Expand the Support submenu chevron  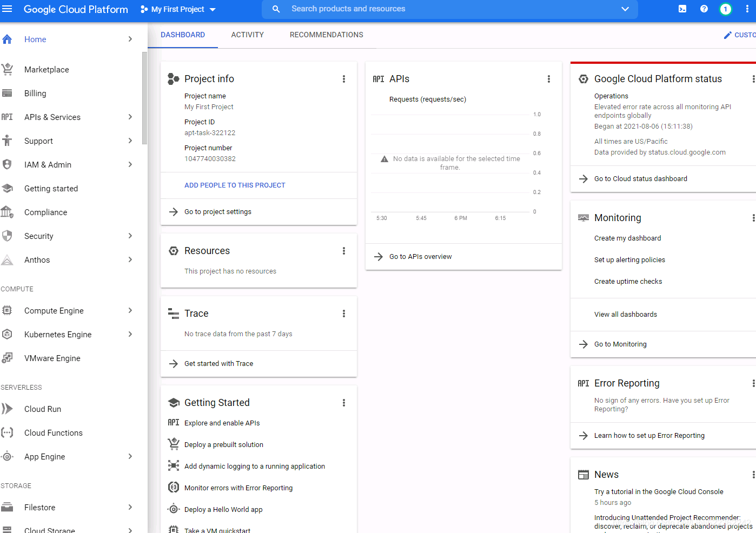click(x=130, y=141)
